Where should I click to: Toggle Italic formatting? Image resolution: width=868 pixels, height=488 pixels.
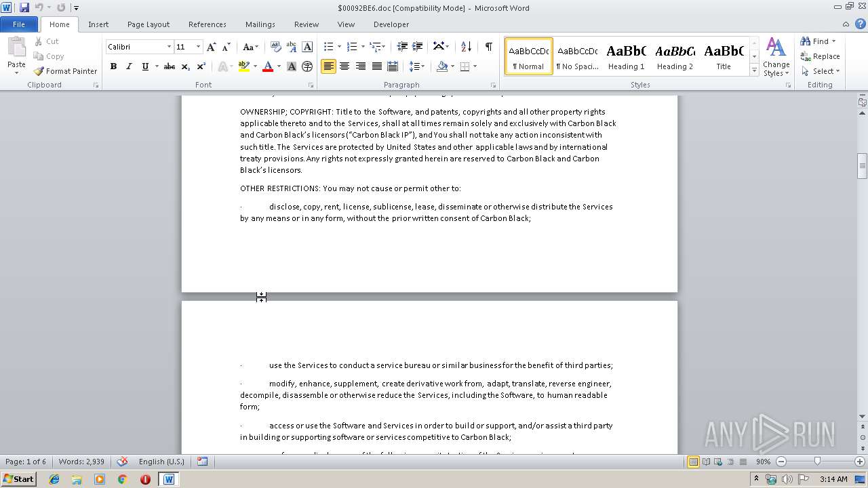(129, 66)
